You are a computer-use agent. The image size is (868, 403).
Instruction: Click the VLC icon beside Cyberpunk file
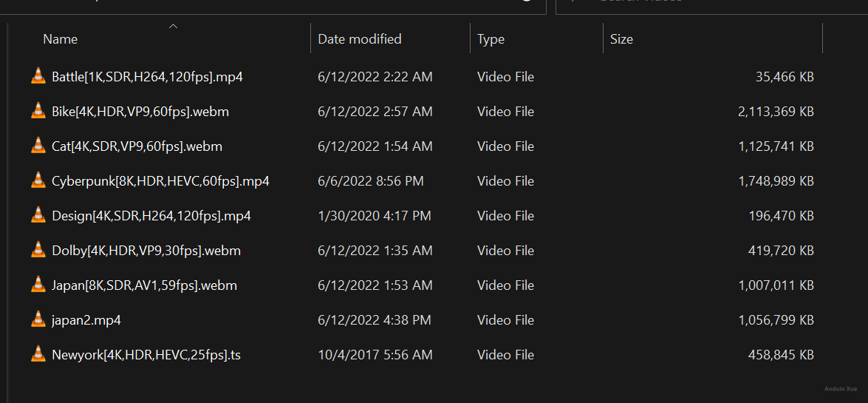(38, 180)
